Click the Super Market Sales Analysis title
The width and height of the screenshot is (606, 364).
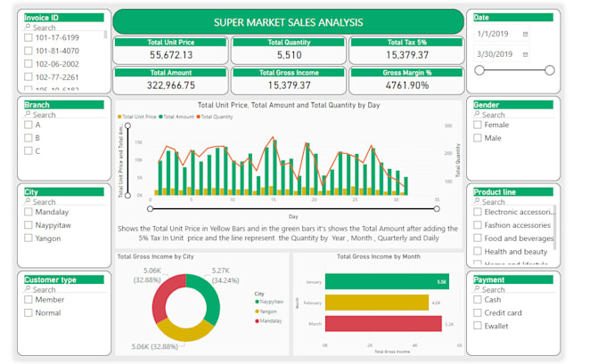pos(289,22)
